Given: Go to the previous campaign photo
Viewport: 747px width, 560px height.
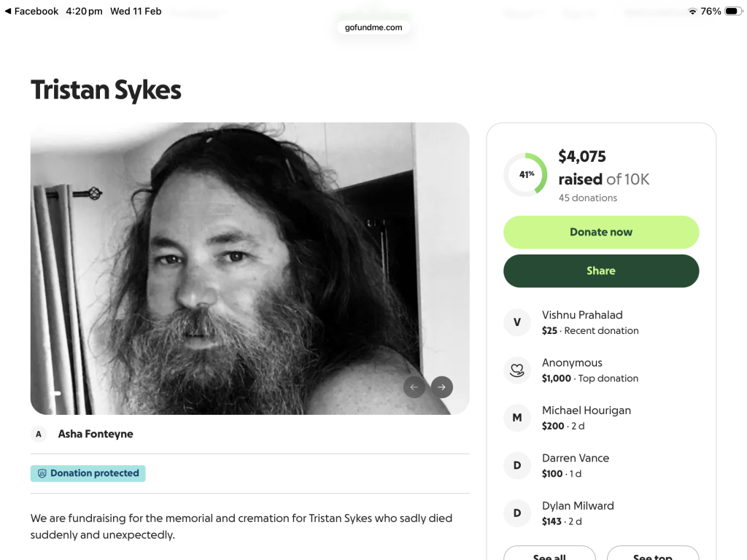Looking at the screenshot, I should pos(414,387).
